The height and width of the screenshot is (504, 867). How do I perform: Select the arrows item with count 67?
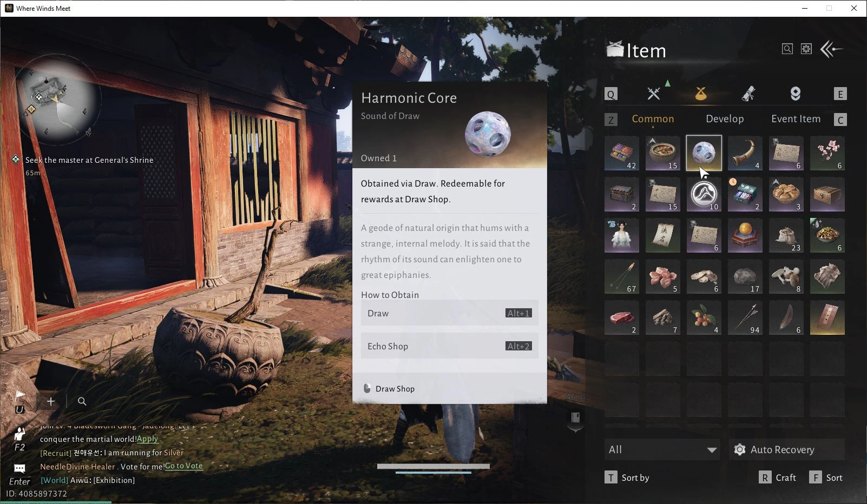tap(622, 276)
